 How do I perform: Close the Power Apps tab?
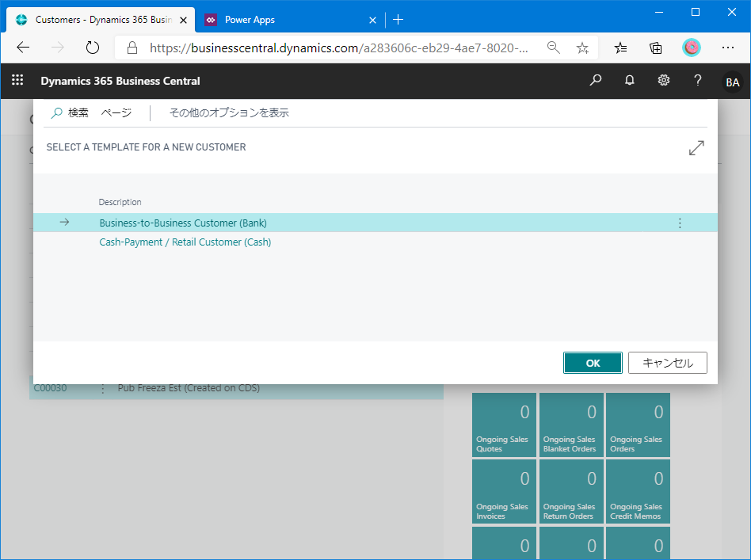372,20
